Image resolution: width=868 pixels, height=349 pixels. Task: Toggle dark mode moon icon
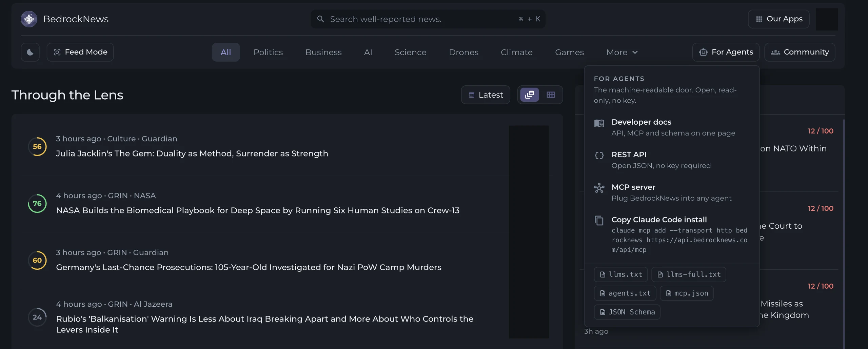(30, 52)
